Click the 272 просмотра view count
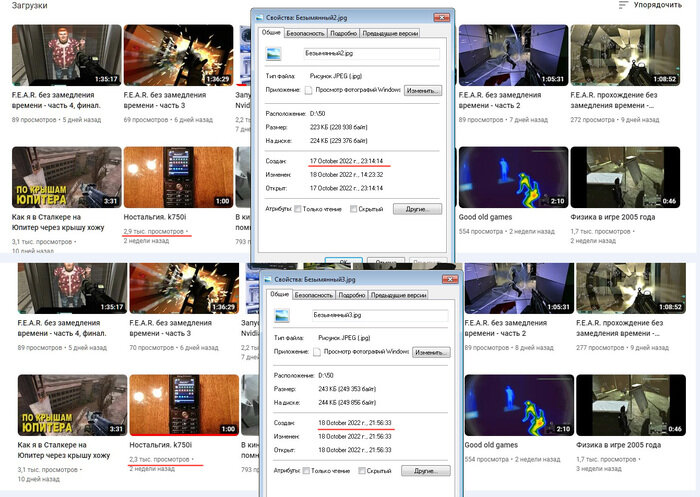Image resolution: width=700 pixels, height=497 pixels. [592, 120]
